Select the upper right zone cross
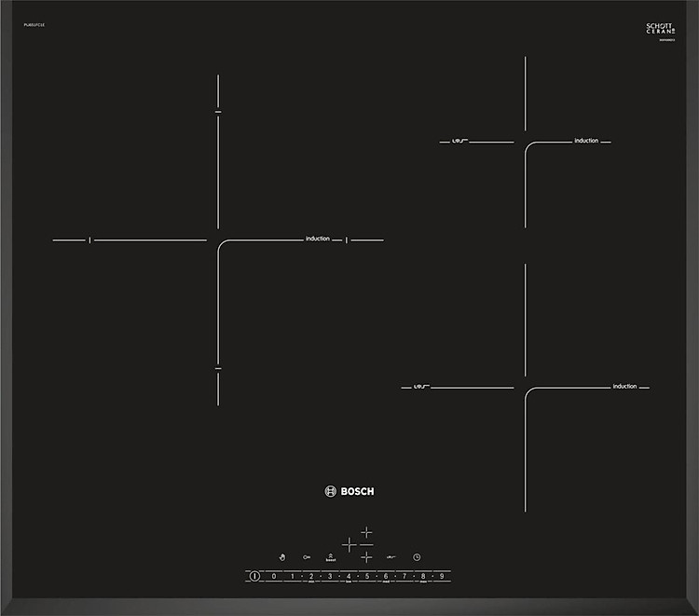 pos(366,532)
